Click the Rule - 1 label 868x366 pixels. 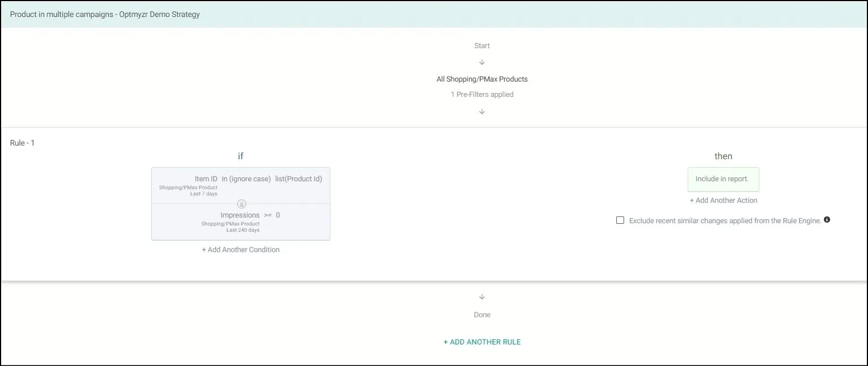click(22, 143)
